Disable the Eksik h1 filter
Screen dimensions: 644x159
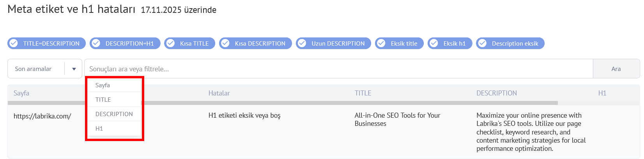[x=450, y=43]
